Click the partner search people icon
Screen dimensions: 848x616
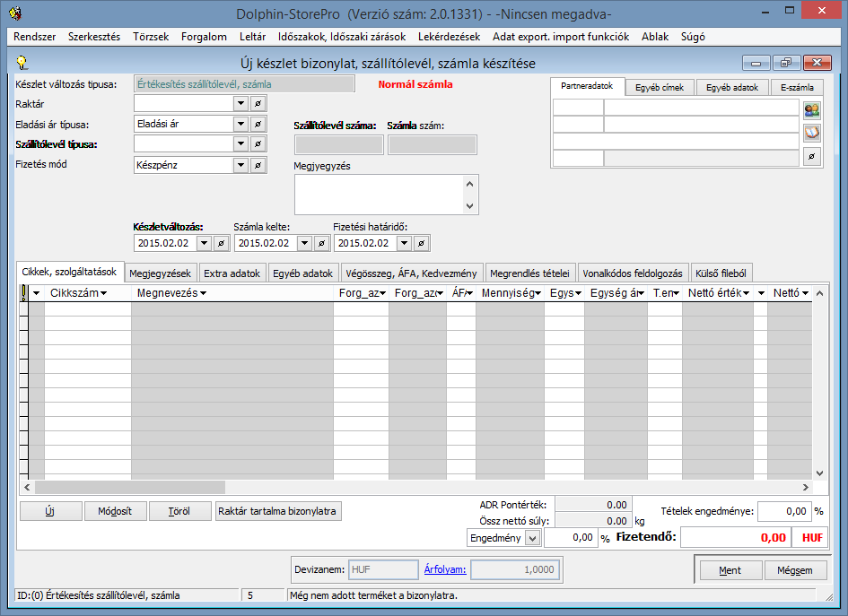point(812,110)
